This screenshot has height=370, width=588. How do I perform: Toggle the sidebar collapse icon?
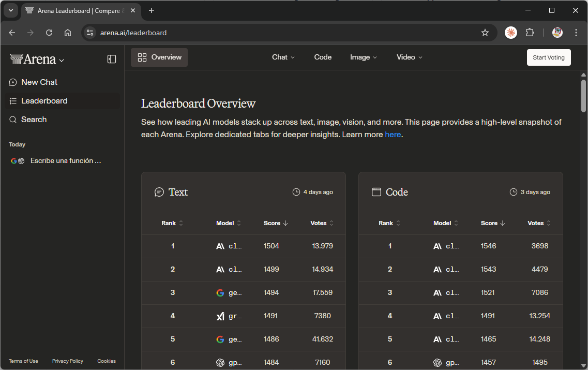coord(112,59)
